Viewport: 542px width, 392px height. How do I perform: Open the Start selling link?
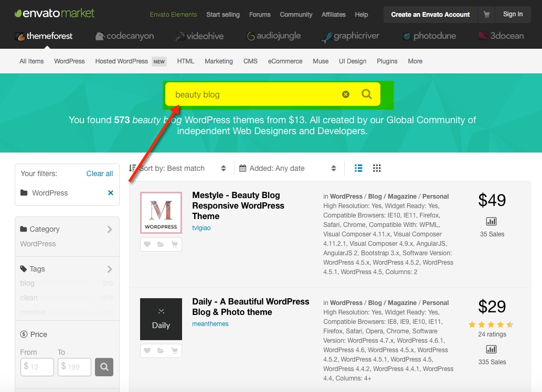point(223,15)
